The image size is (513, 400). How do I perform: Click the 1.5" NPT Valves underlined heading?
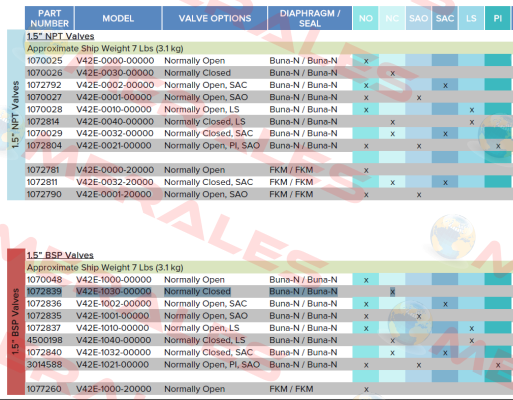(x=60, y=36)
